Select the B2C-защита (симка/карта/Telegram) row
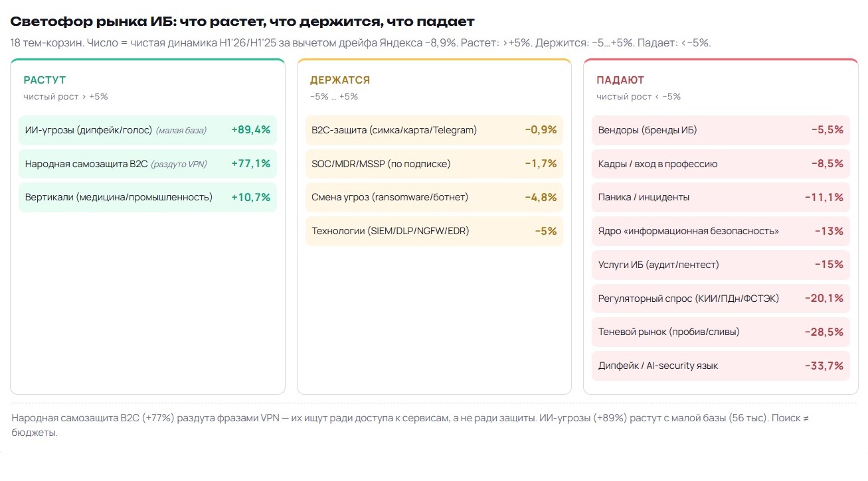The image size is (868, 481). coord(434,130)
